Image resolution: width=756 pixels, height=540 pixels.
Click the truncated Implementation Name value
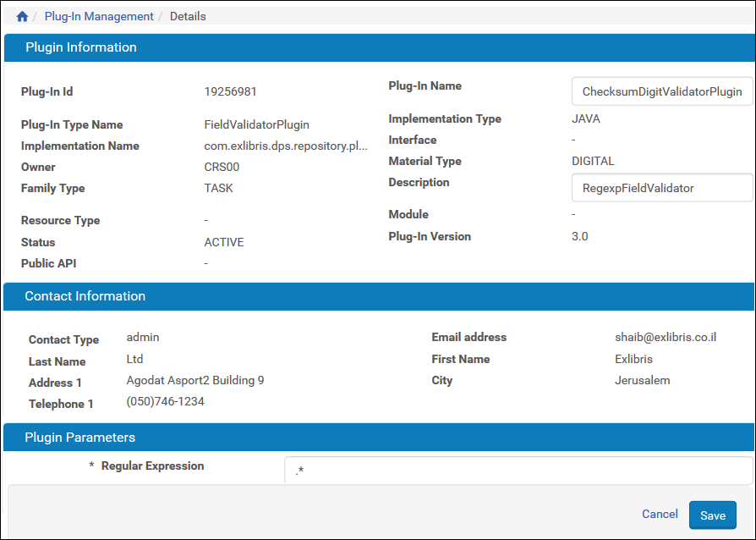coord(286,146)
